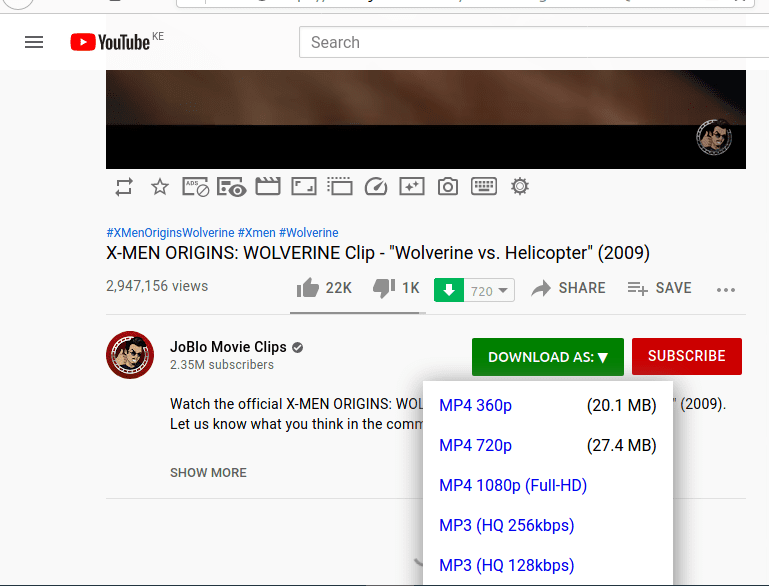769x586 pixels.
Task: Open the 720 quality dropdown
Action: click(490, 290)
